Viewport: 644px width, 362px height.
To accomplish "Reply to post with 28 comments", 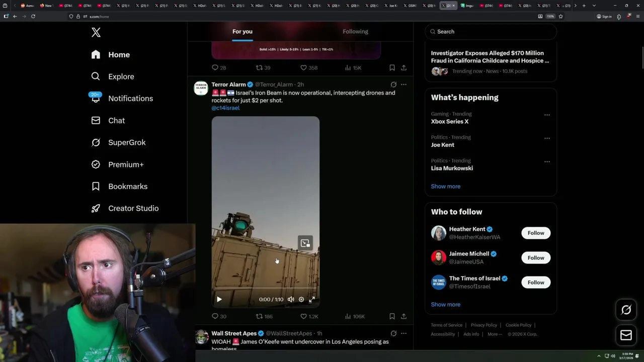I will tap(219, 68).
